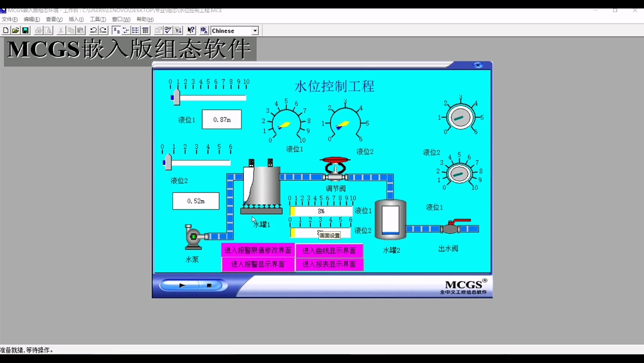Click the 调节阀 label text
The image size is (644, 363).
tap(336, 189)
